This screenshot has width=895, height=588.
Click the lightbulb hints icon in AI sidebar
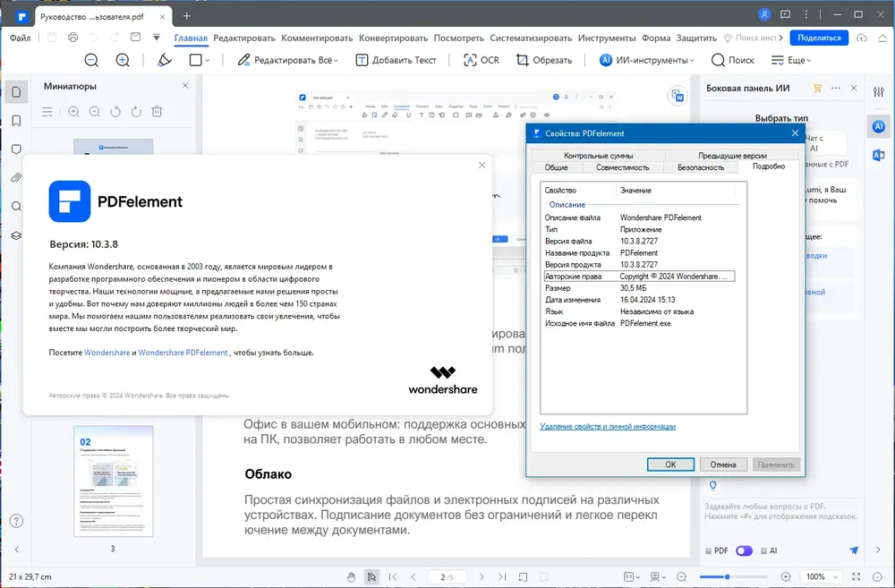click(x=712, y=486)
